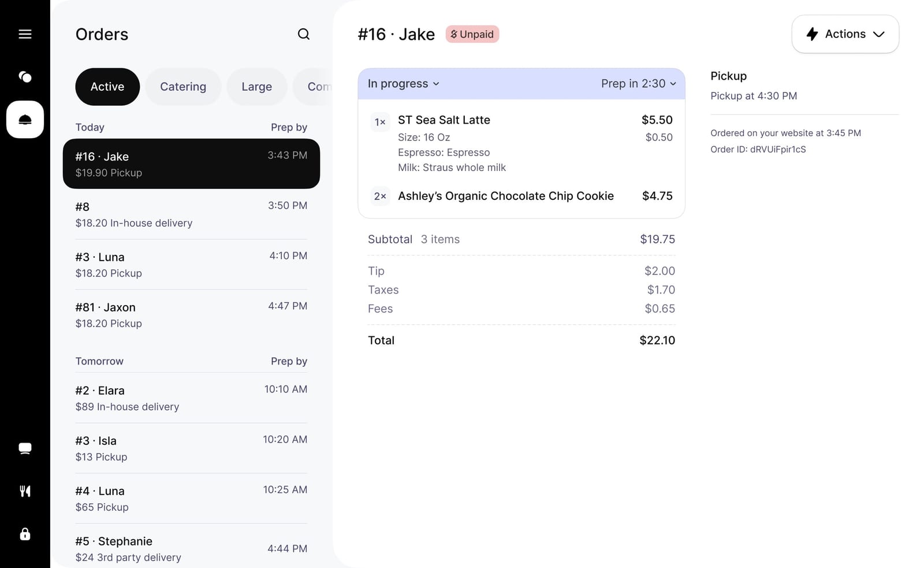Image resolution: width=924 pixels, height=568 pixels.
Task: Open the Prep in 2:30 dropdown
Action: click(x=638, y=84)
